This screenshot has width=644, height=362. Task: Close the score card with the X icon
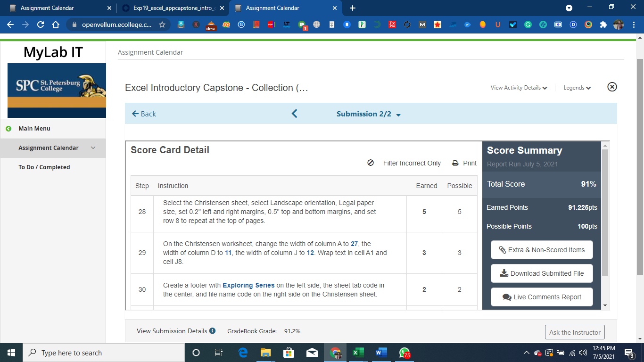[x=612, y=87]
